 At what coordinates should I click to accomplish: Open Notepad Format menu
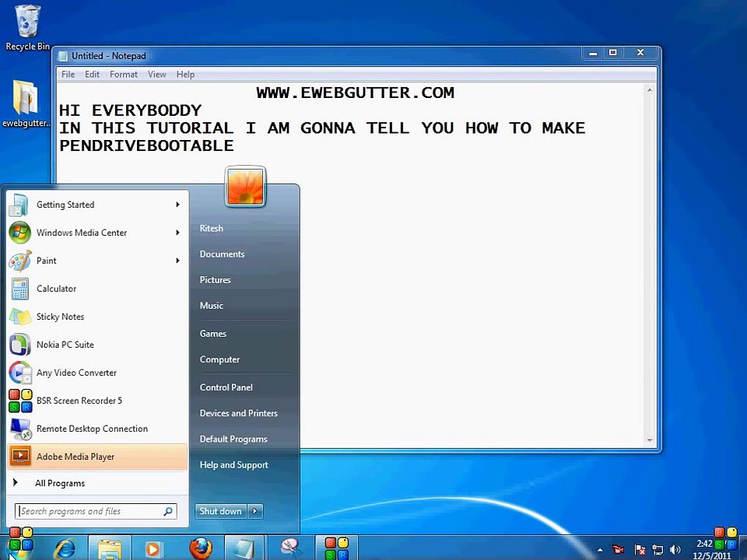[x=124, y=75]
